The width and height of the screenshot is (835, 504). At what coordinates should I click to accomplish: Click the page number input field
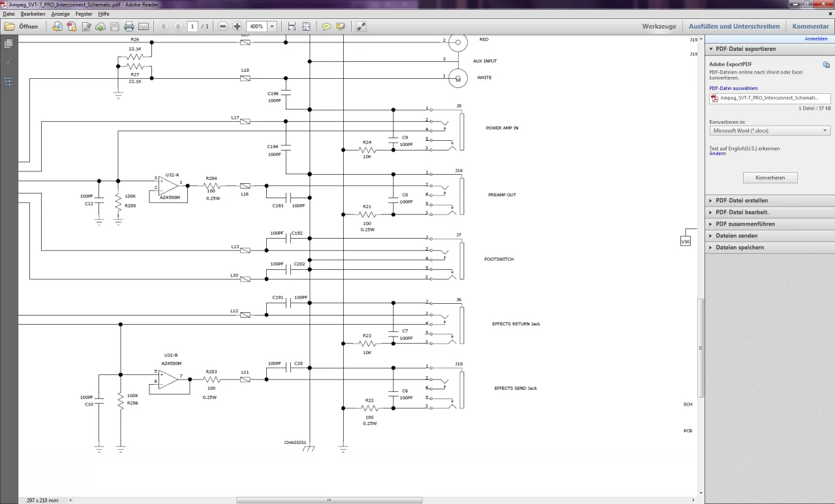192,27
